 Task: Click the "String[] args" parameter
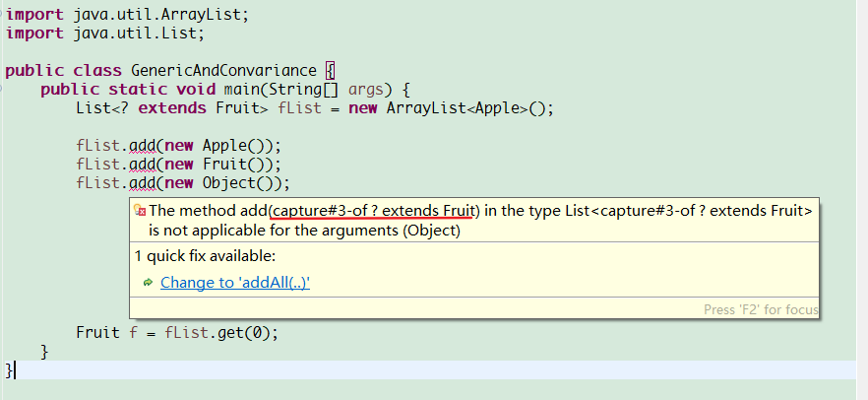pyautogui.click(x=326, y=90)
